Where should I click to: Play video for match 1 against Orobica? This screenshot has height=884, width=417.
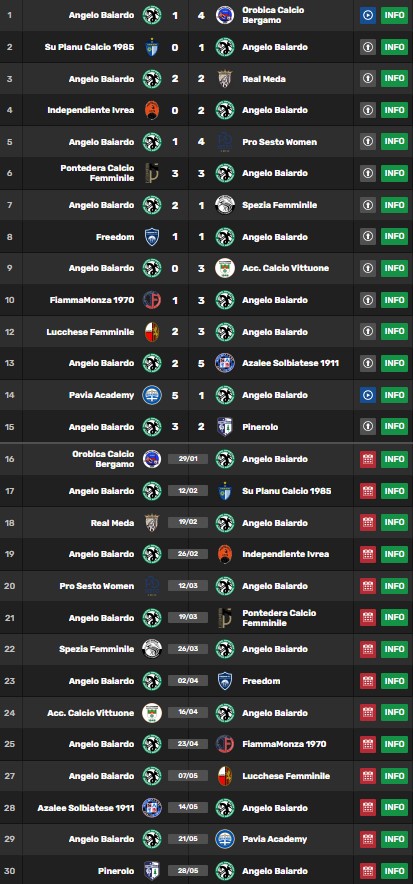coord(367,15)
